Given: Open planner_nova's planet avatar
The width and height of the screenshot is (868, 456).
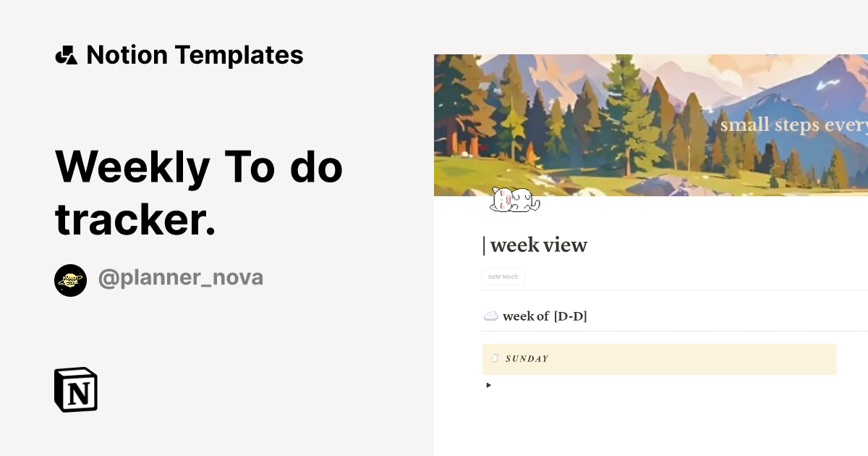Looking at the screenshot, I should [71, 280].
